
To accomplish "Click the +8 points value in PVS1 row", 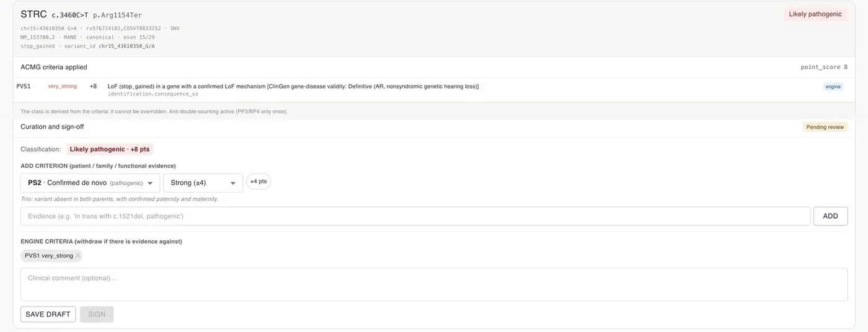I will pos(93,86).
